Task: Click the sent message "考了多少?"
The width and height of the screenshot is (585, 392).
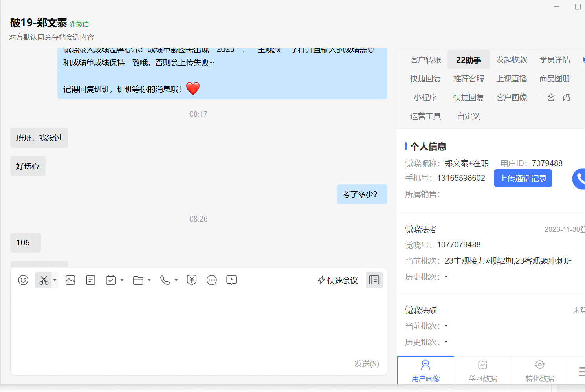Action: coord(362,194)
